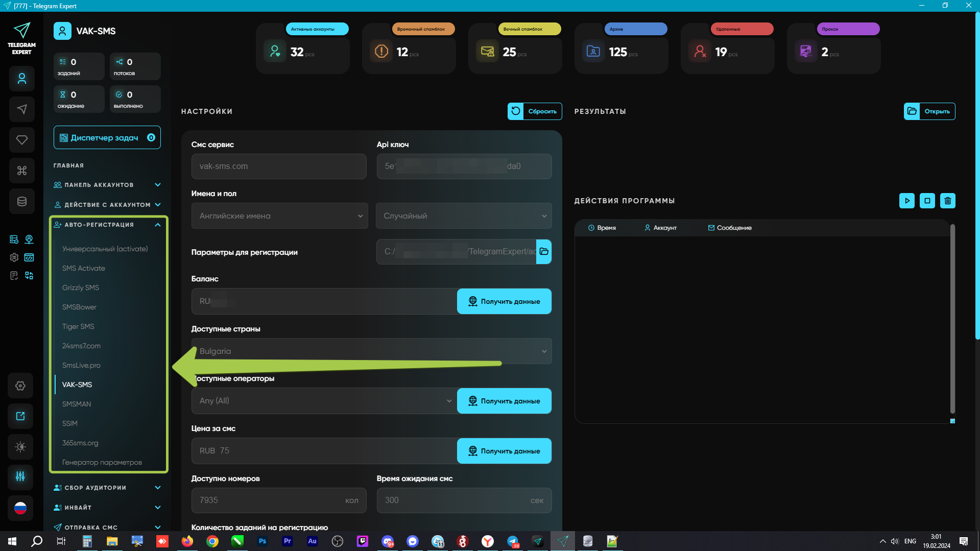980x551 pixels.
Task: Expand the 'Отправка смс' menu section
Action: tap(107, 528)
